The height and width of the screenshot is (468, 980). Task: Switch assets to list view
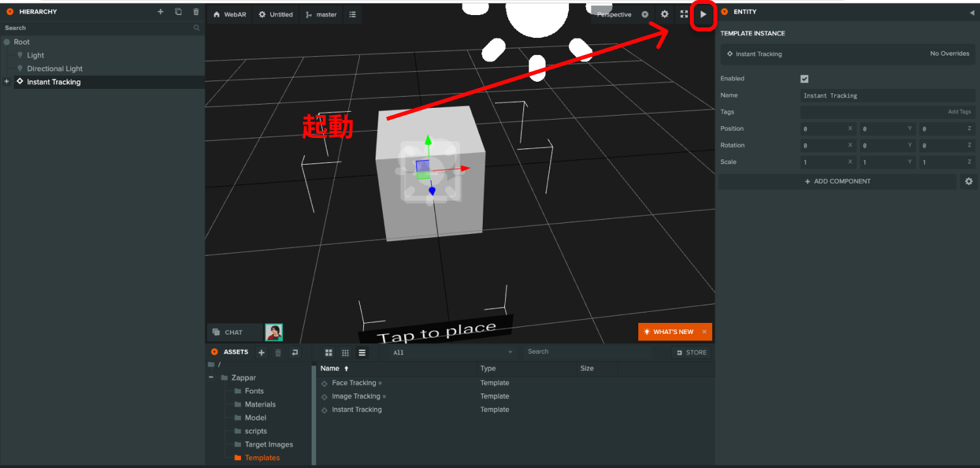362,352
